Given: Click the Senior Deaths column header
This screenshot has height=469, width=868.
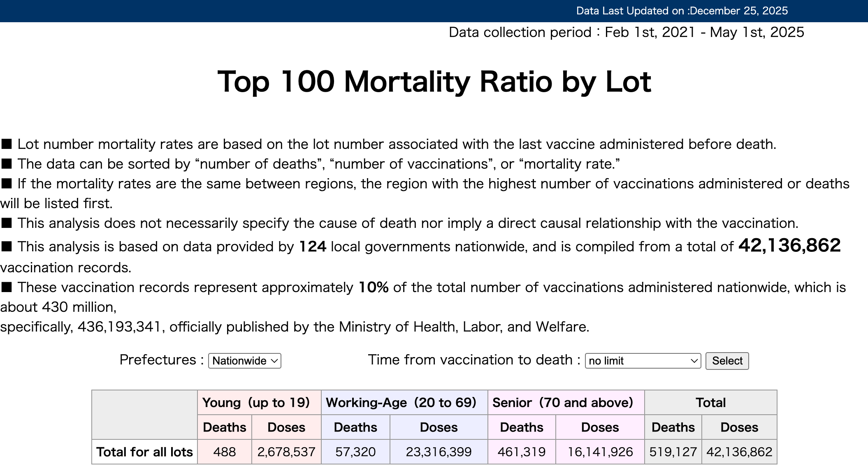Looking at the screenshot, I should 522,427.
